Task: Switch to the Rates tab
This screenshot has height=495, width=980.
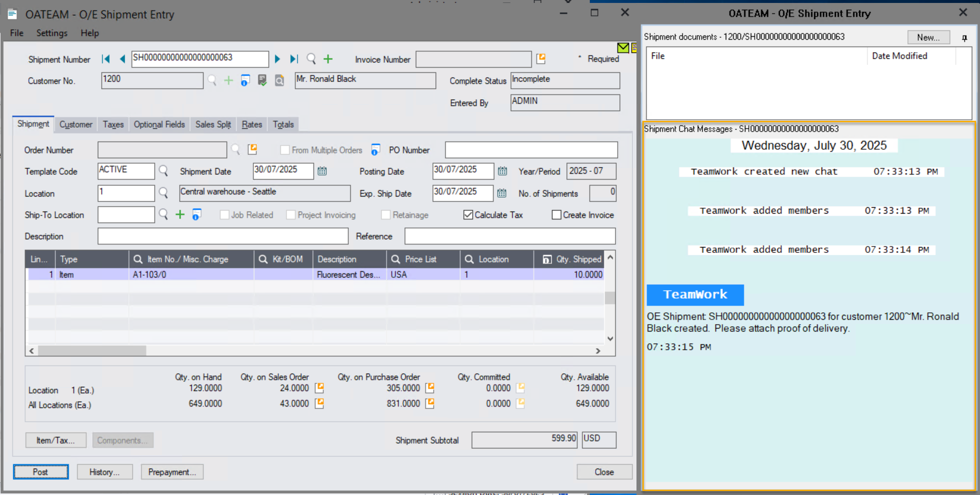Action: click(252, 124)
